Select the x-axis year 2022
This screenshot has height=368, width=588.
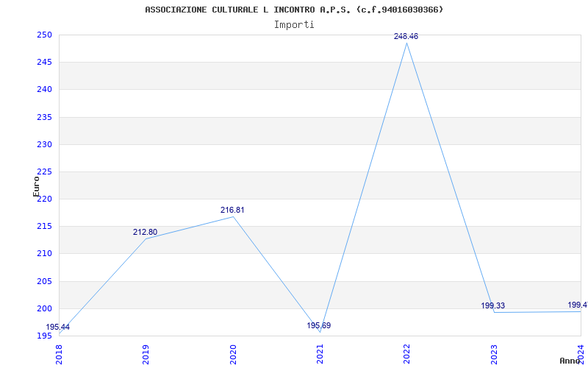click(x=407, y=354)
